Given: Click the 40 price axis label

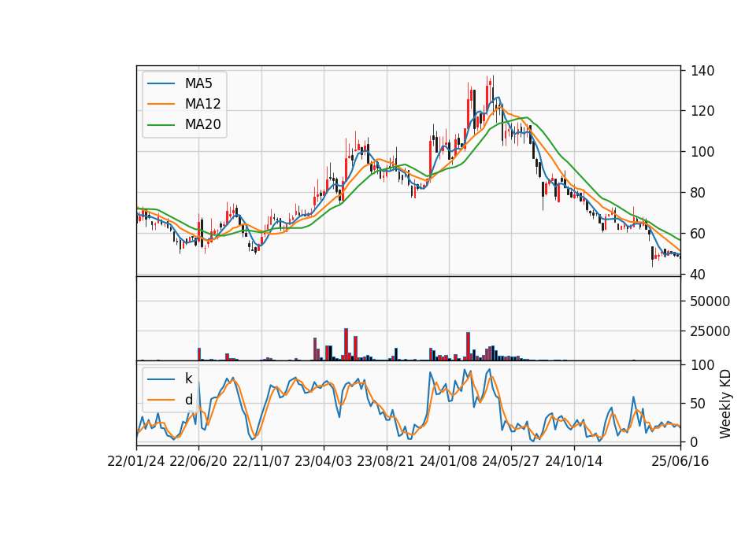Looking at the screenshot, I should (699, 275).
